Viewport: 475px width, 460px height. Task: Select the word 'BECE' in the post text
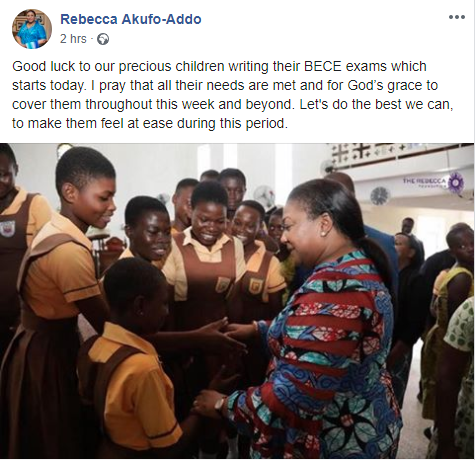[x=323, y=66]
